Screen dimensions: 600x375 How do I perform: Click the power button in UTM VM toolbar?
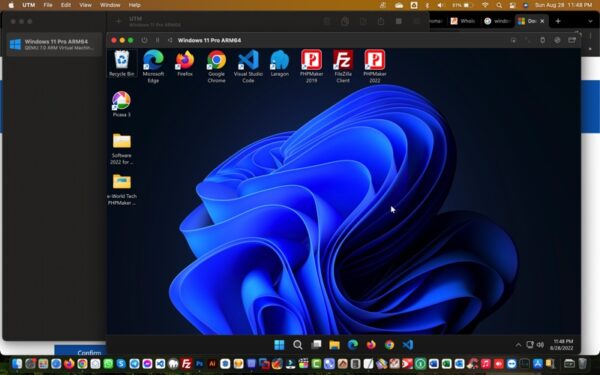(144, 40)
